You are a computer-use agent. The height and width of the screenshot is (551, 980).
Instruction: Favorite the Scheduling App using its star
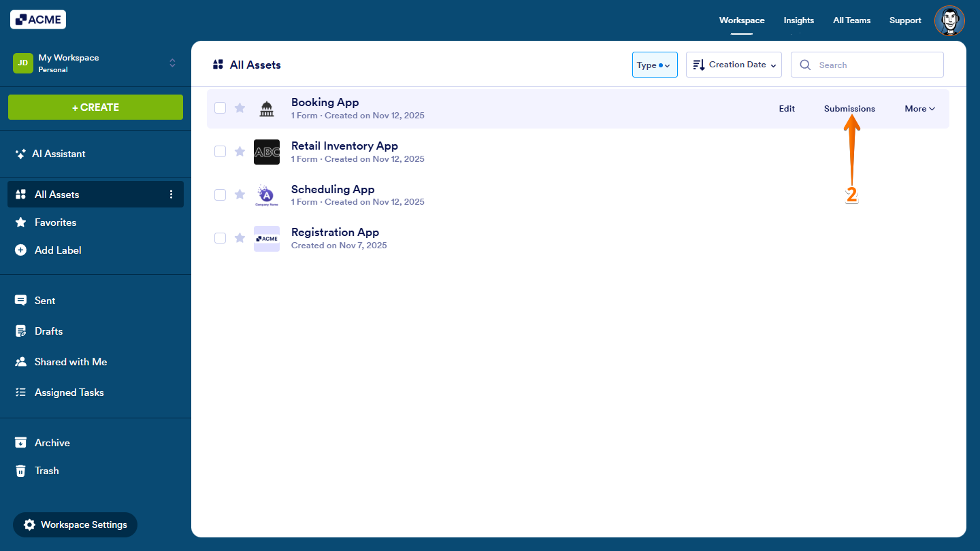pos(240,195)
